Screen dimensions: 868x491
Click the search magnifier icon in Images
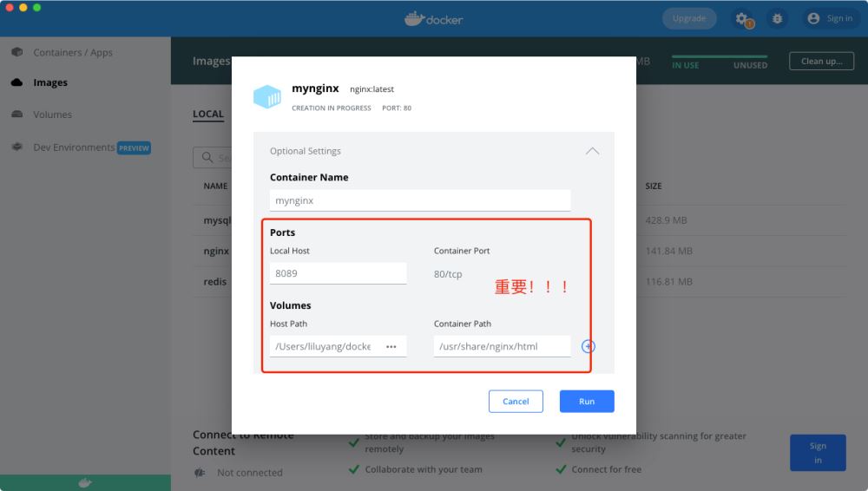point(207,157)
